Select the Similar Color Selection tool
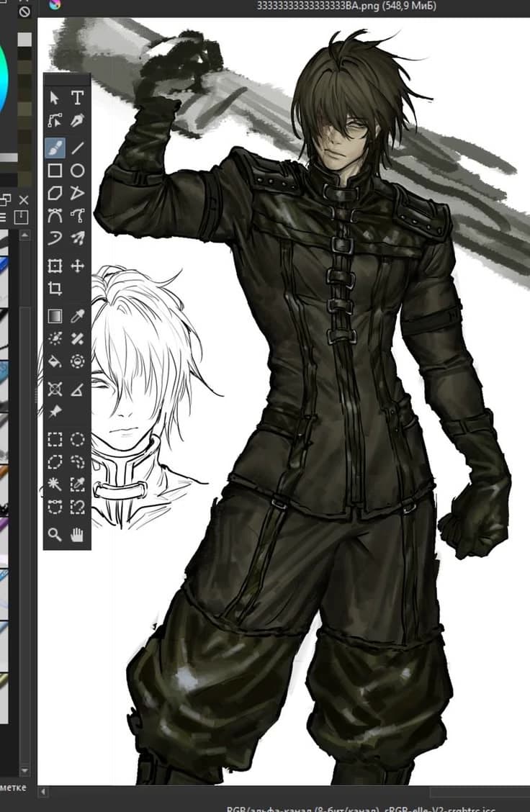Screen dimensions: 530x812 point(77,484)
